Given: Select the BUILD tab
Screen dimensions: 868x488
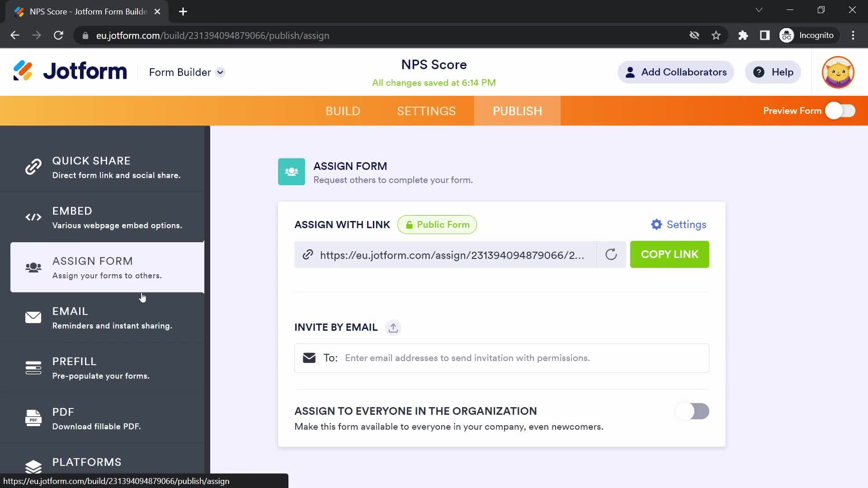Looking at the screenshot, I should (x=343, y=111).
